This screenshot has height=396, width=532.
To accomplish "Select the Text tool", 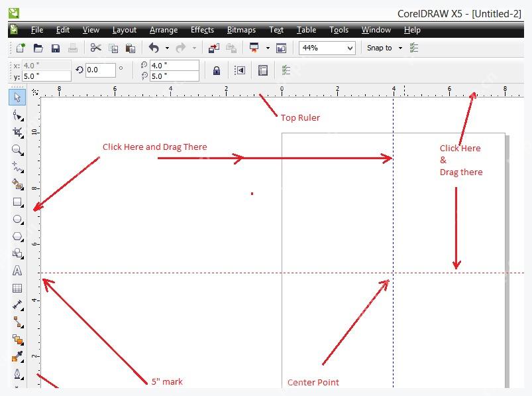I will click(x=17, y=271).
